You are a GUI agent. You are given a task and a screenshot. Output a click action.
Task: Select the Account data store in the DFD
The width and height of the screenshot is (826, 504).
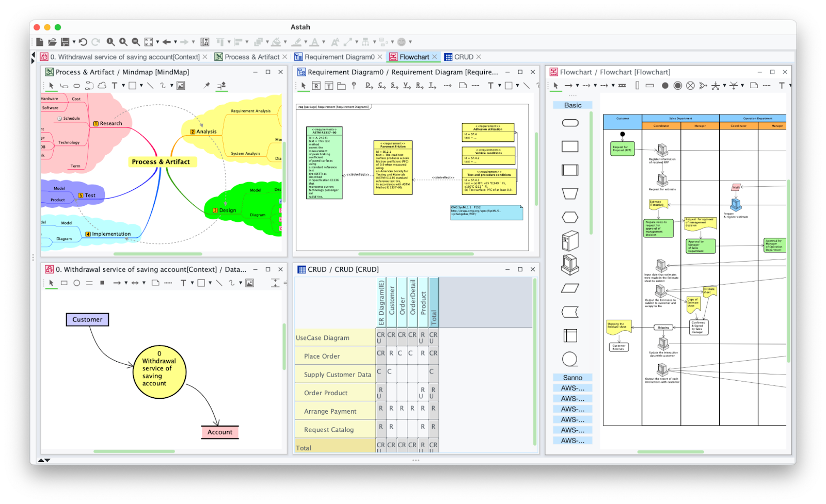220,432
